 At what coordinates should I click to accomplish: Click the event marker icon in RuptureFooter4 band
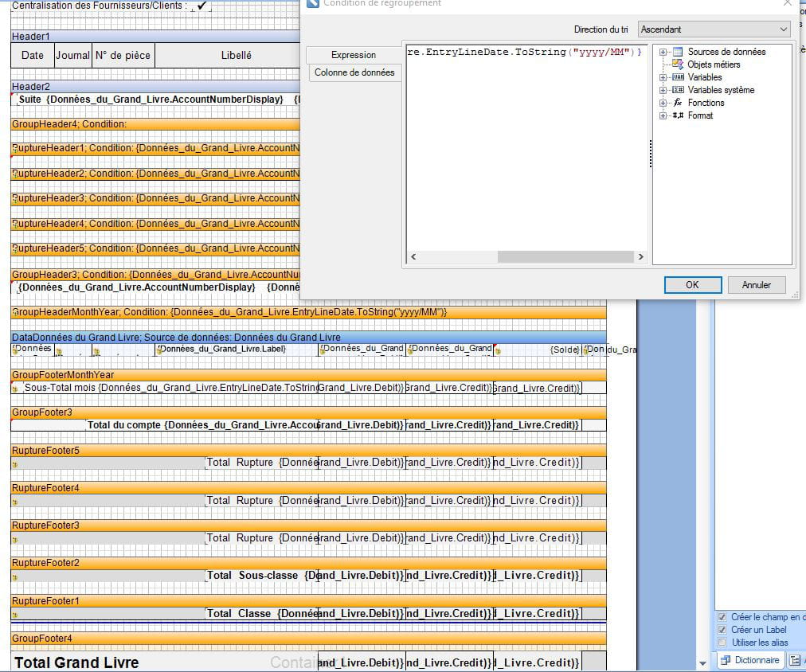pos(15,502)
